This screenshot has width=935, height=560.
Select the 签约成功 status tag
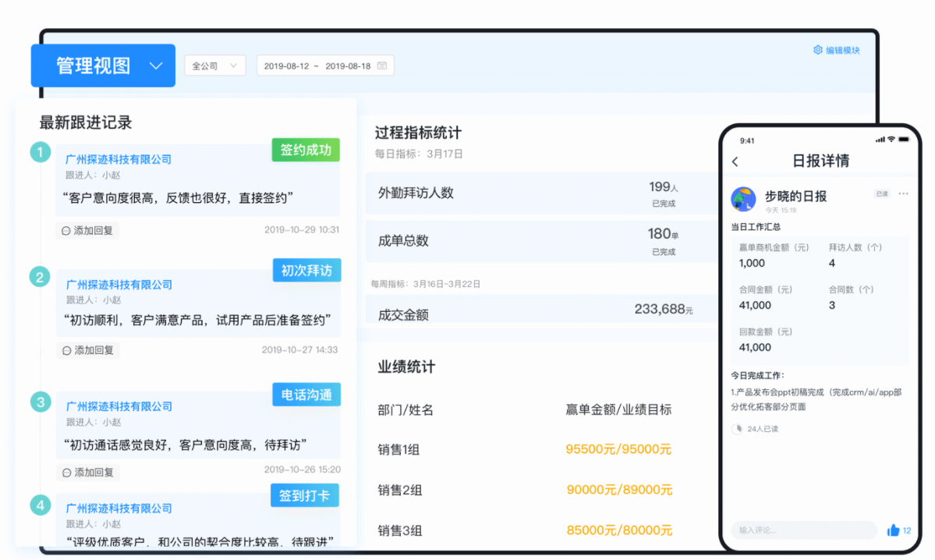pos(306,150)
